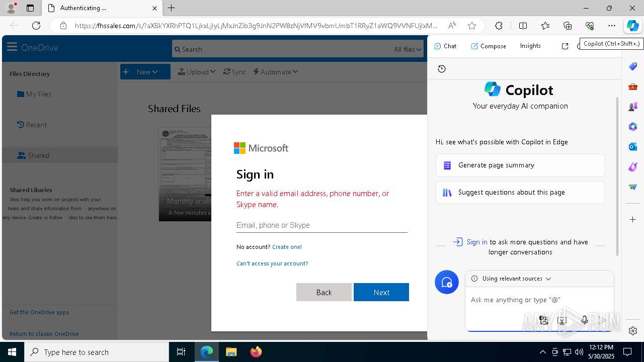This screenshot has height=362, width=644.
Task: Start a new Copilot topic
Action: [x=447, y=283]
